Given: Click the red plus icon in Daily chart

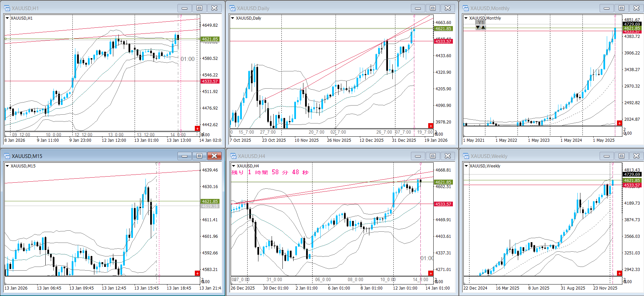Looking at the screenshot, I should click(x=431, y=126).
